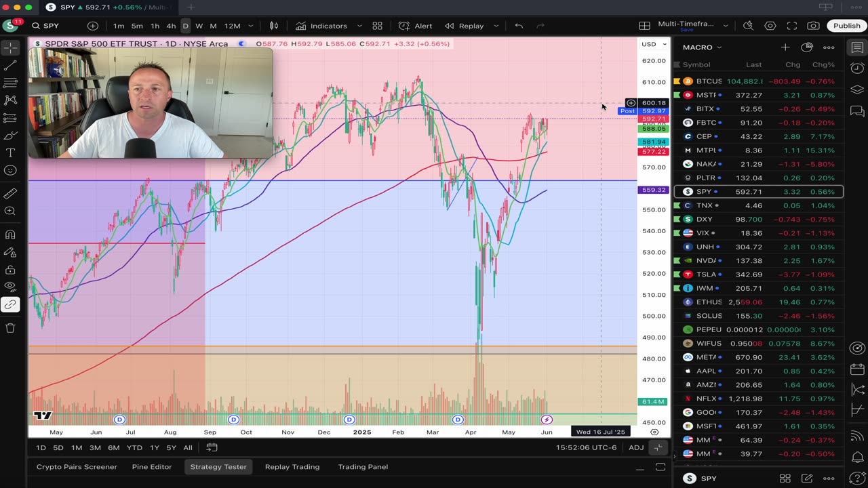Select the TSLA row in watchlist
This screenshot has height=488, width=868.
coord(758,274)
